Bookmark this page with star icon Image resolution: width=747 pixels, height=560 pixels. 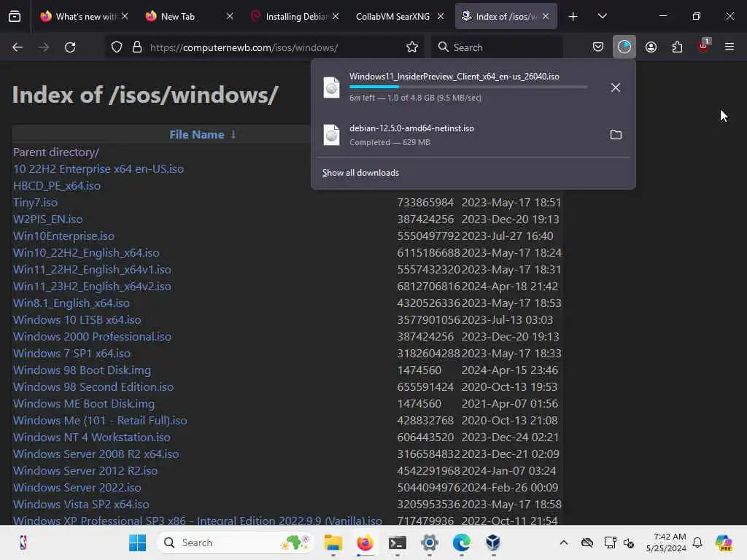point(412,47)
